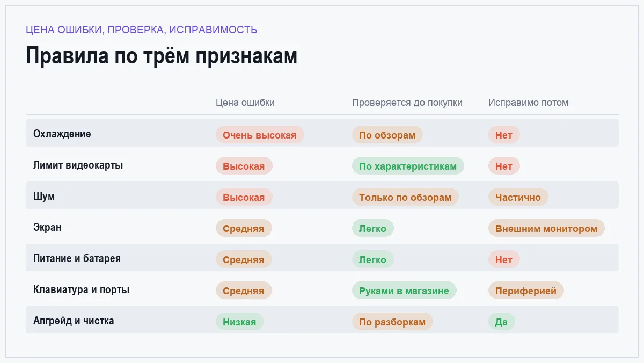Viewport: 644px width, 363px height.
Task: Click the "Клавиатура и порты" row label
Action: 81,289
